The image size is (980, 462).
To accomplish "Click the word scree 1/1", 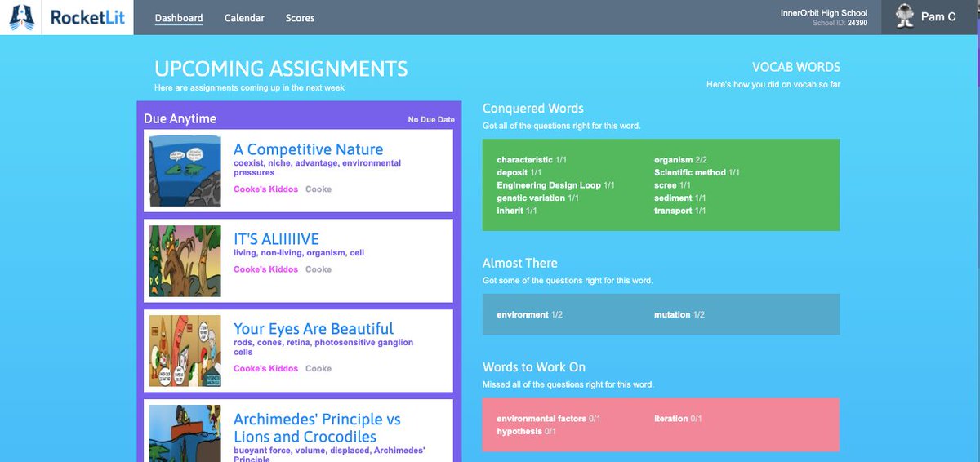I will [x=672, y=185].
